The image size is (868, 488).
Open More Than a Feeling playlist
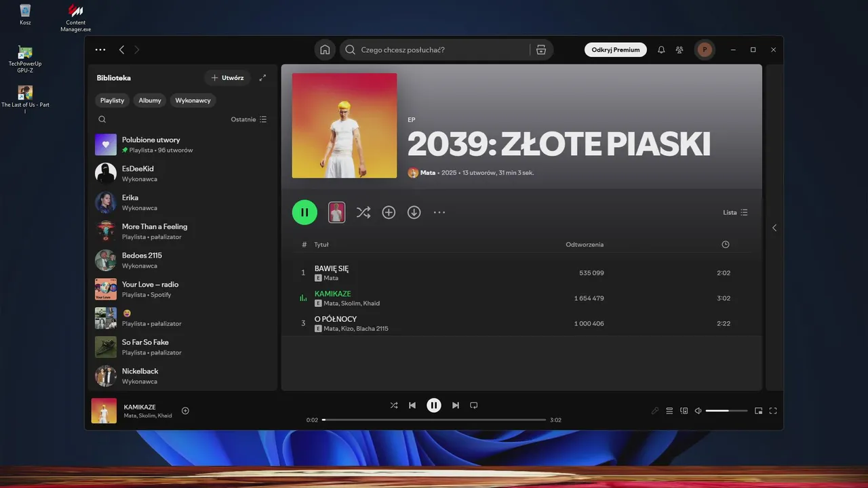183,231
